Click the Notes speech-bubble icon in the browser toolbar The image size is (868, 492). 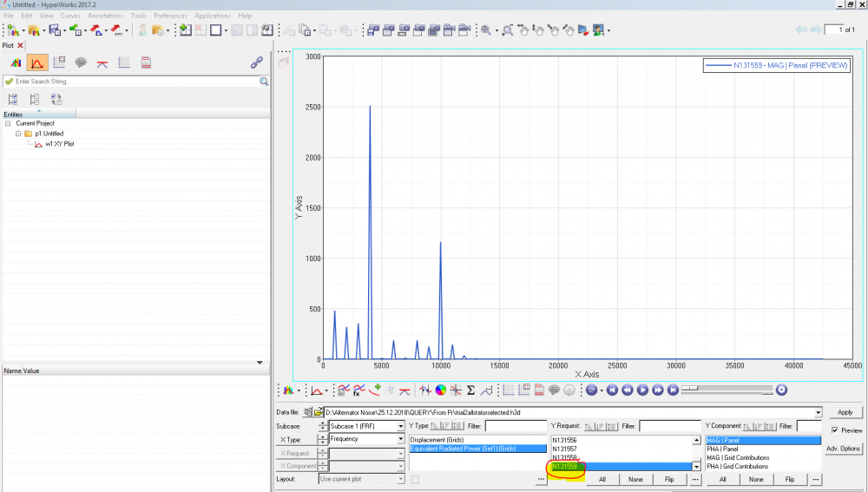tap(81, 62)
